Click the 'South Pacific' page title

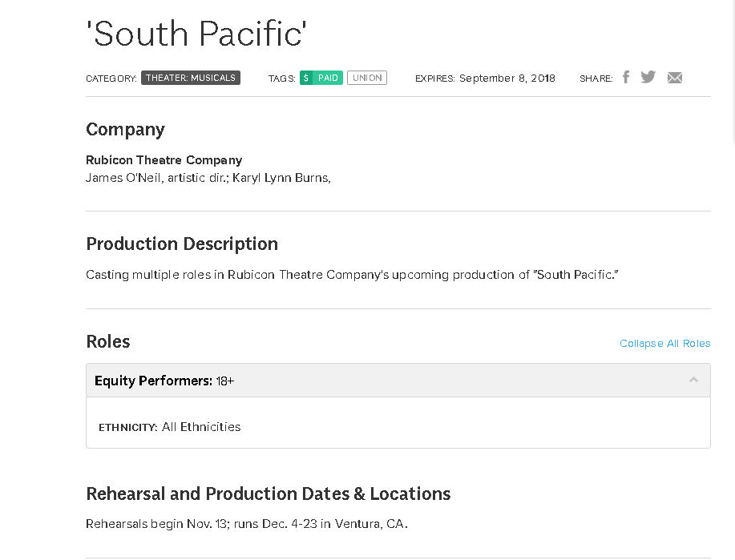[196, 34]
